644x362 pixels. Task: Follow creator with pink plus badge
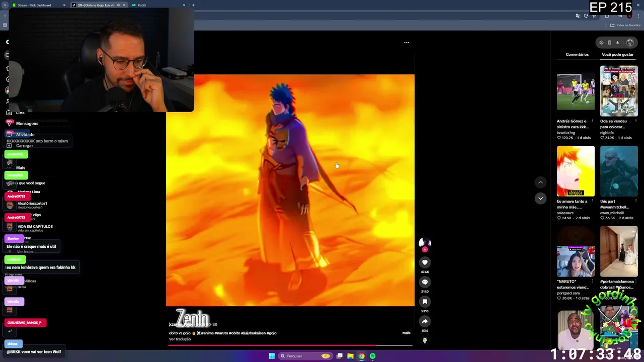425,249
